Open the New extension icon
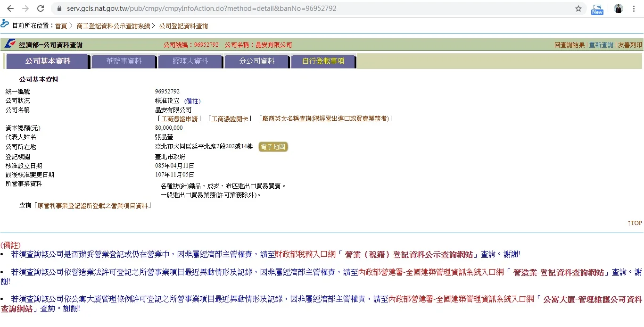 coord(597,9)
